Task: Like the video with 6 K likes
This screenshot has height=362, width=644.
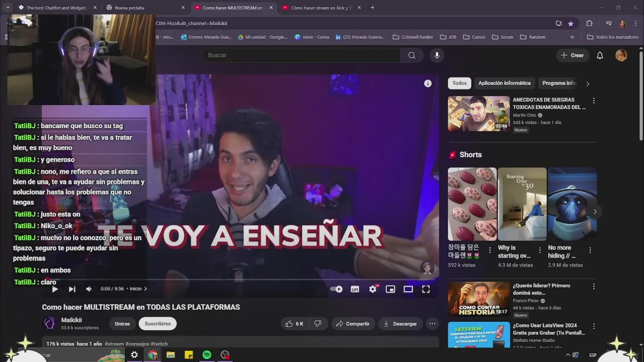Action: [294, 324]
